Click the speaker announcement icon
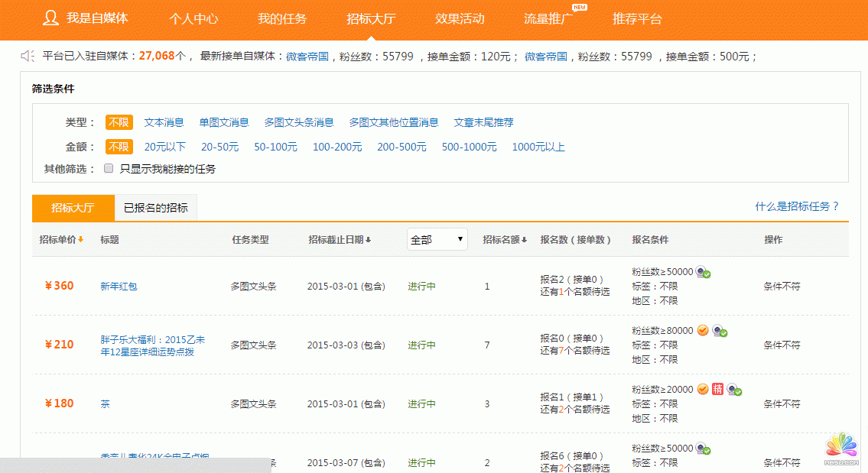This screenshot has width=868, height=473. (28, 56)
